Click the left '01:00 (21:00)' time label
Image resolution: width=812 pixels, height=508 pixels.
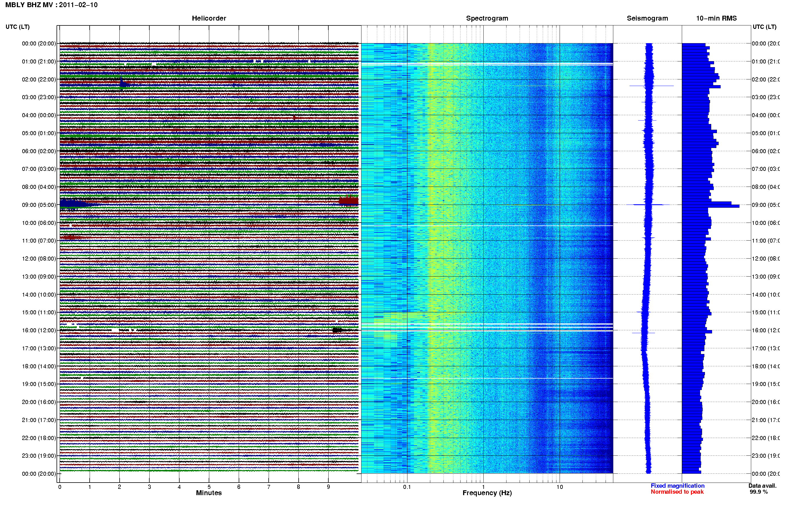tap(39, 61)
